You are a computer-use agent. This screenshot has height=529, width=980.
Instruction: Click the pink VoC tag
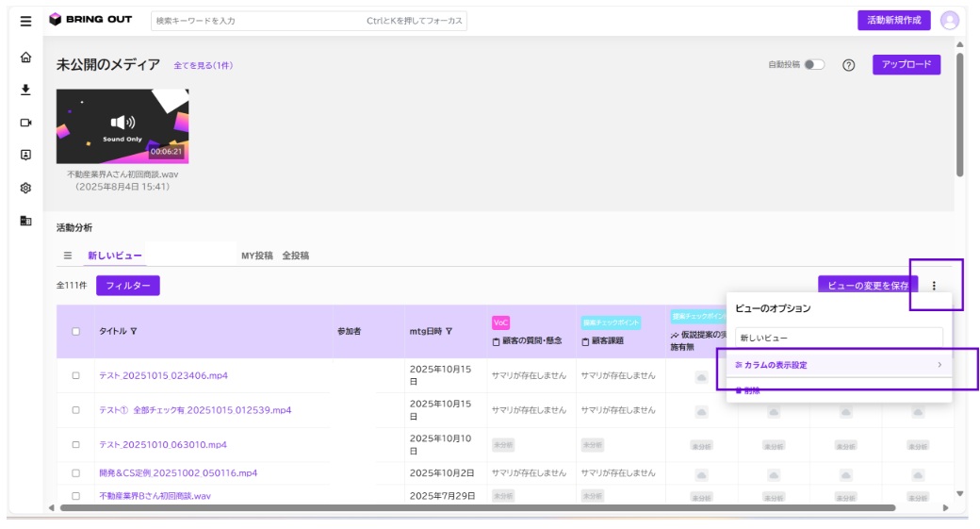pyautogui.click(x=500, y=322)
